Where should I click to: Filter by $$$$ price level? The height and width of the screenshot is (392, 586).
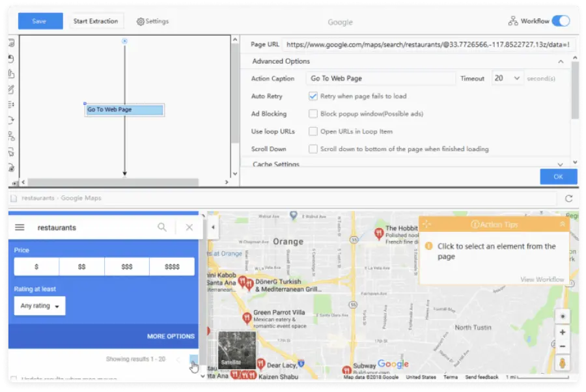(x=172, y=267)
